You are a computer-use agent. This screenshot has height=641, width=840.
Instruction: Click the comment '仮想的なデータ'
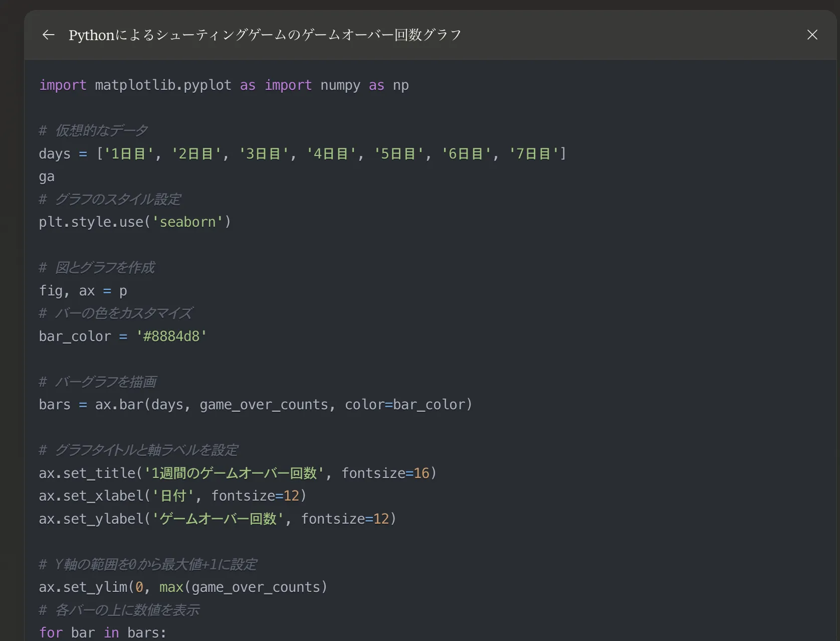pos(93,130)
